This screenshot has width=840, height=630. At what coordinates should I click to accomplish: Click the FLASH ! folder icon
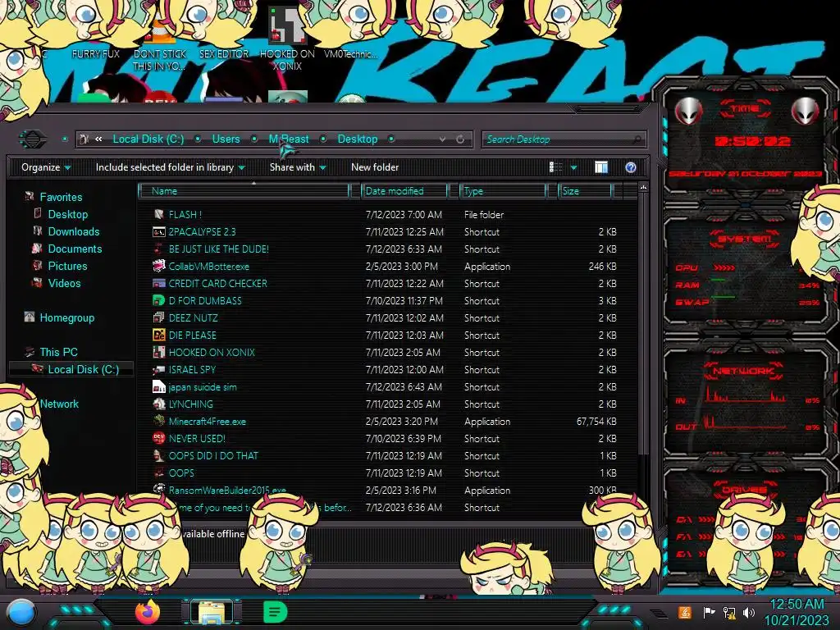(x=158, y=214)
